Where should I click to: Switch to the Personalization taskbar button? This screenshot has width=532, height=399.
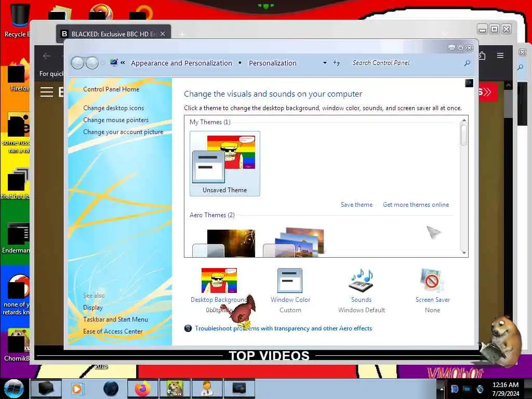pos(239,389)
